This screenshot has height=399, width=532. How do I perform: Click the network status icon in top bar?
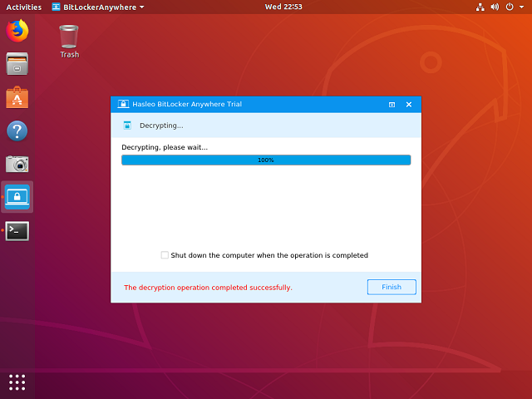coord(480,7)
